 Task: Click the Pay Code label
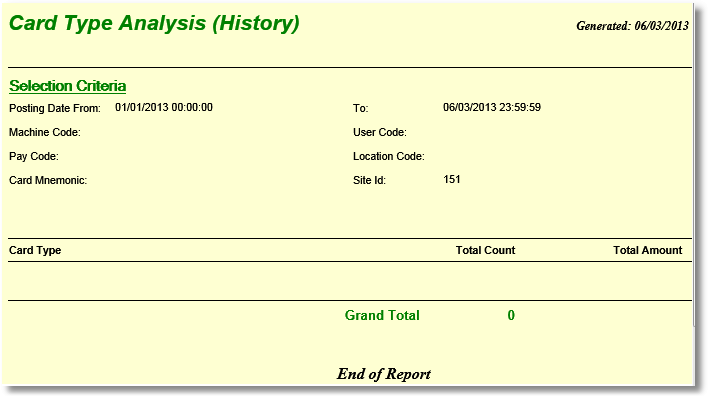click(34, 156)
